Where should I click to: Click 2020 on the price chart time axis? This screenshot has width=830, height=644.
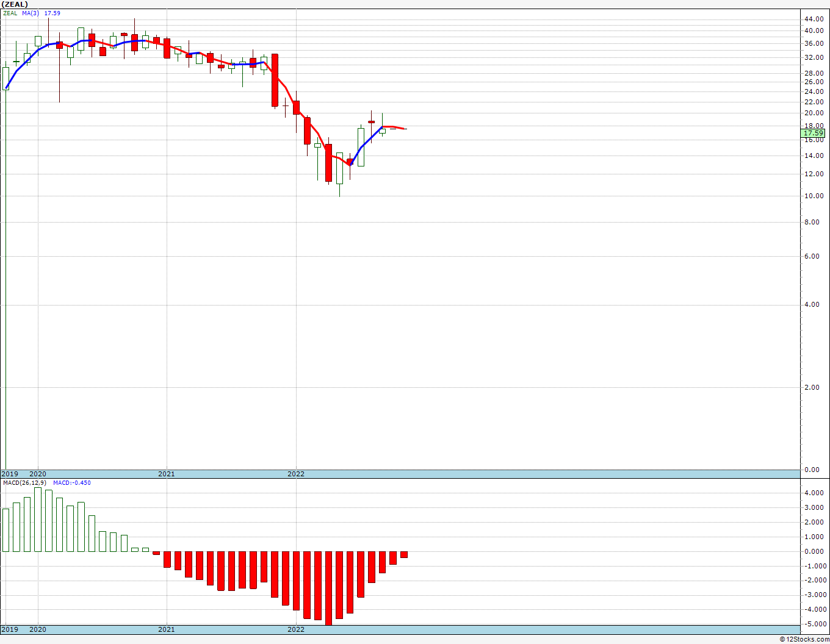click(x=38, y=474)
